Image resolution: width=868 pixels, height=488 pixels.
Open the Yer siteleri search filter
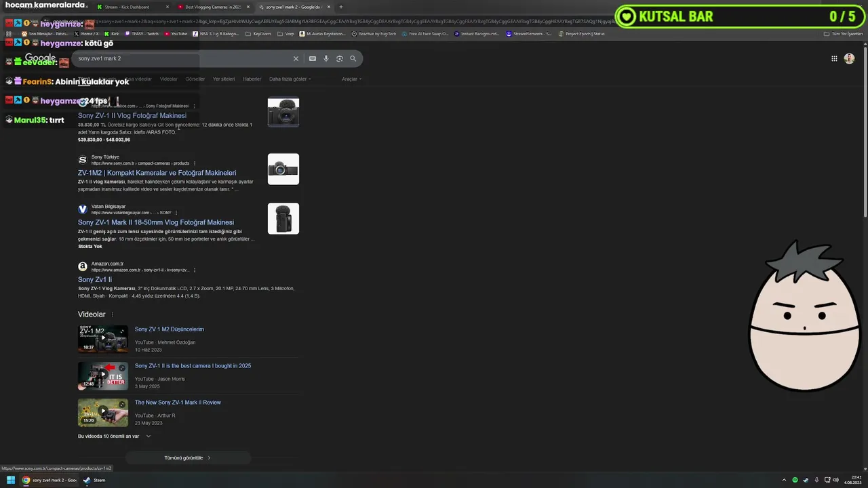[x=224, y=79]
